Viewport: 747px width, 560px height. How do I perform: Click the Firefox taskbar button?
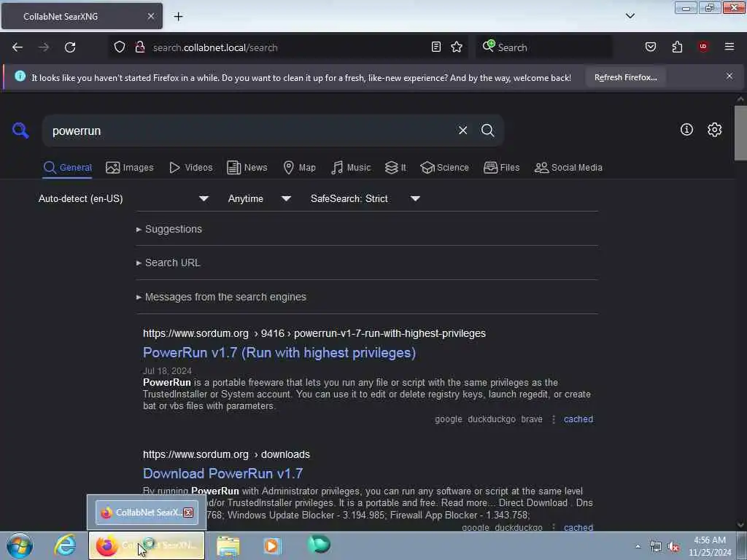coord(146,545)
